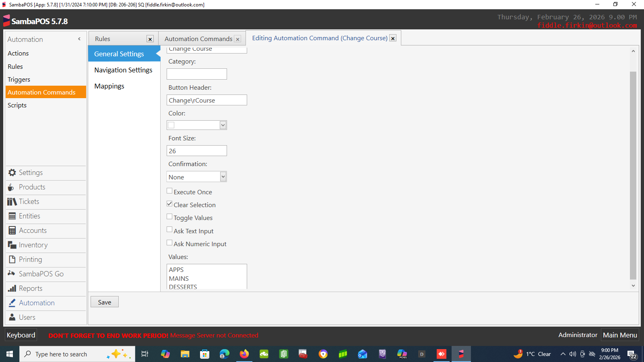644x362 pixels.
Task: Click the white color swatch box
Action: pos(171,125)
